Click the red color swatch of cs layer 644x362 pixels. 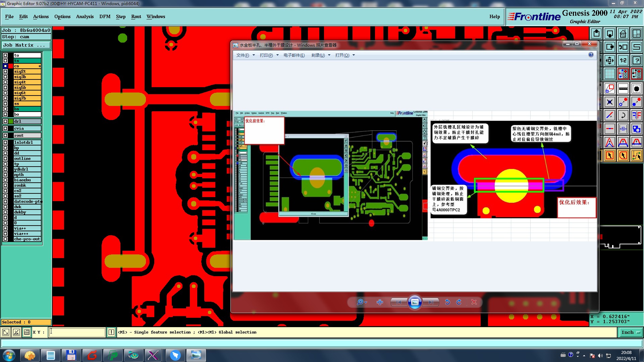(x=11, y=66)
